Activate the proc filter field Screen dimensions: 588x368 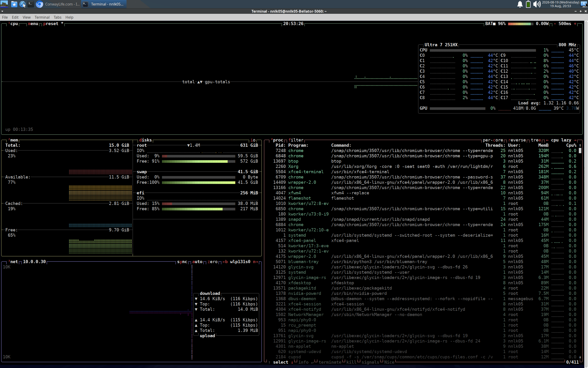coord(296,140)
